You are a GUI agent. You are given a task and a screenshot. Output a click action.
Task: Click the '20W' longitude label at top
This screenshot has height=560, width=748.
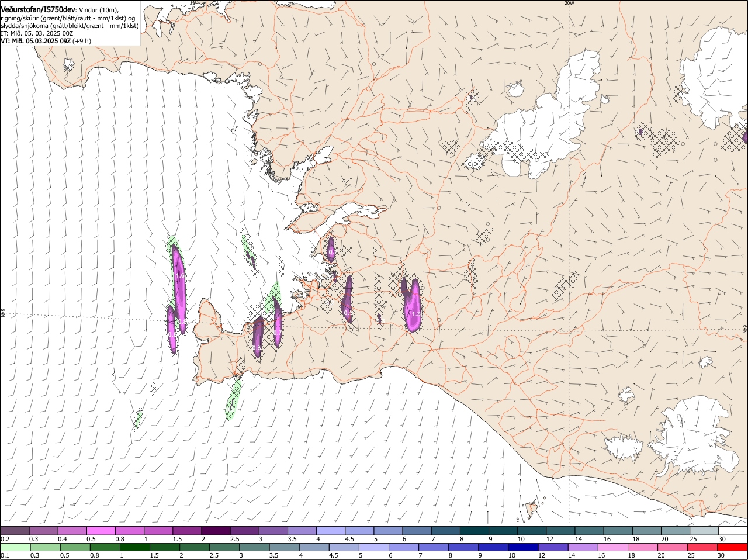tap(569, 3)
